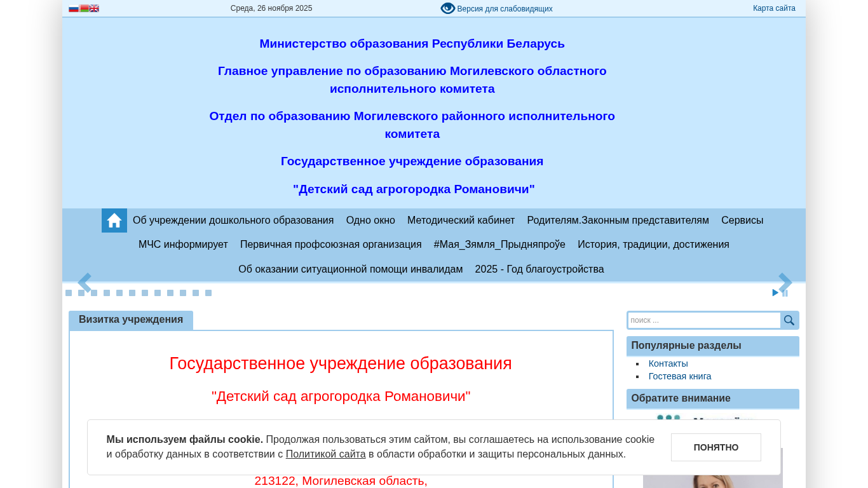Viewport: 868px width, 488px height.
Task: Go to home page via house icon
Action: [114, 220]
